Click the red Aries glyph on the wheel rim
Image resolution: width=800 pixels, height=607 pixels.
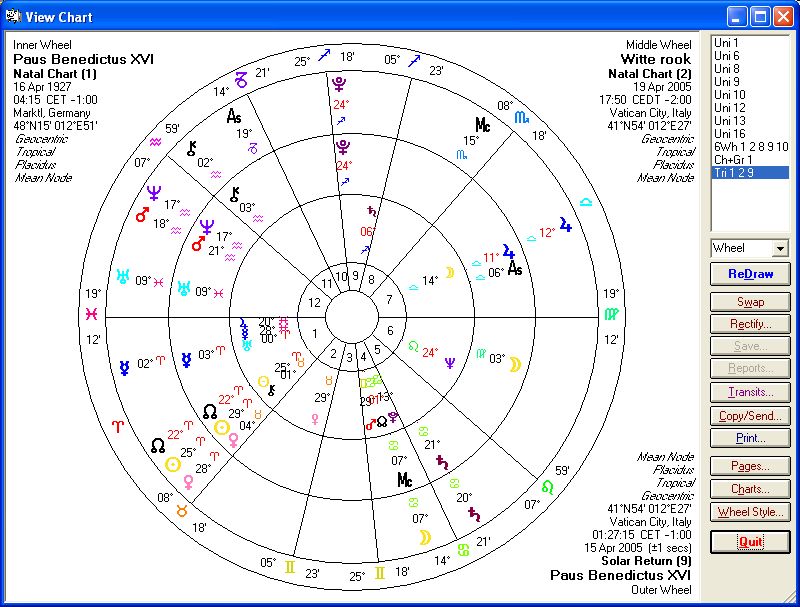[x=117, y=426]
